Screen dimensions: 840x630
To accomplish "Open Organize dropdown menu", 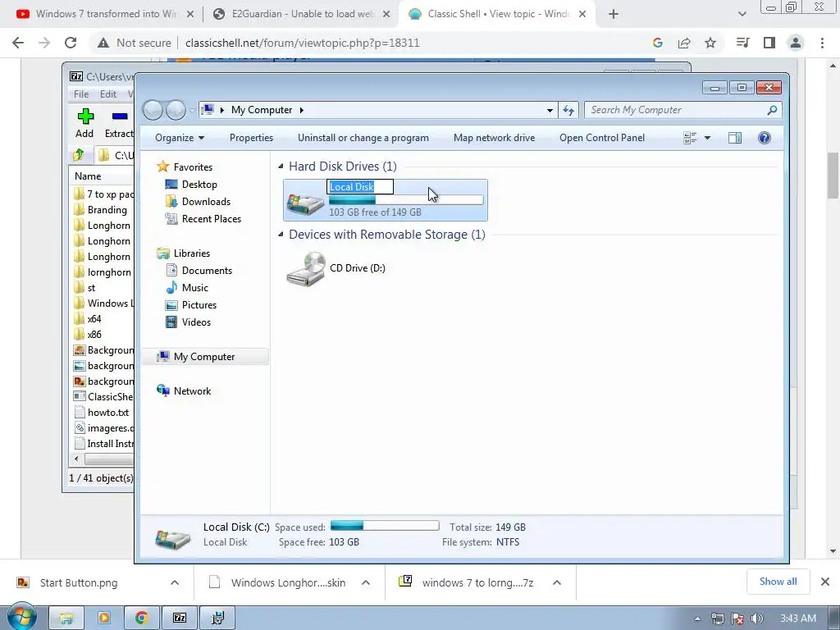I will pyautogui.click(x=180, y=138).
